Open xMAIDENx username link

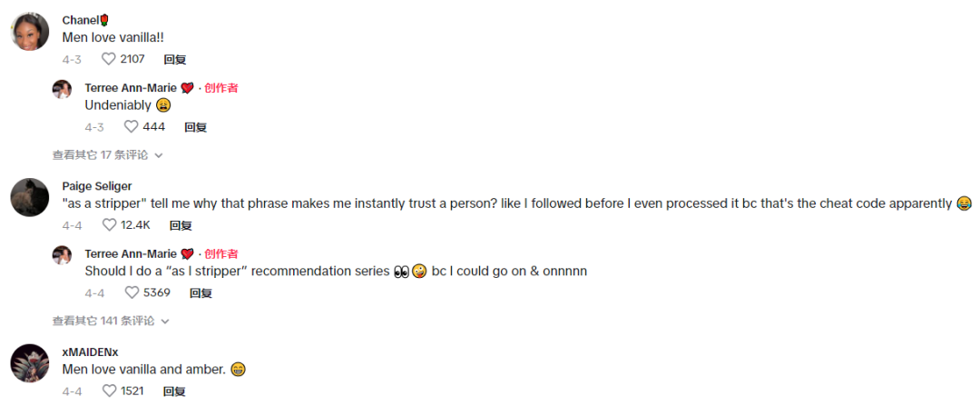click(x=90, y=352)
